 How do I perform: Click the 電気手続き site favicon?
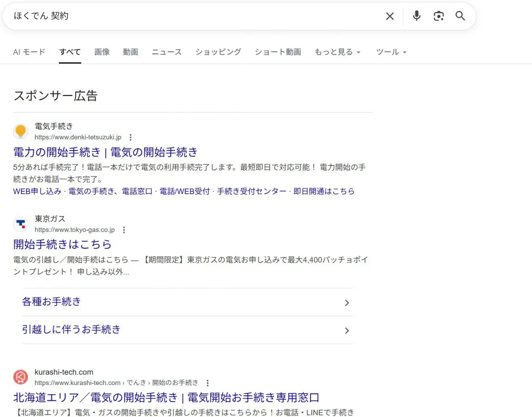[20, 131]
